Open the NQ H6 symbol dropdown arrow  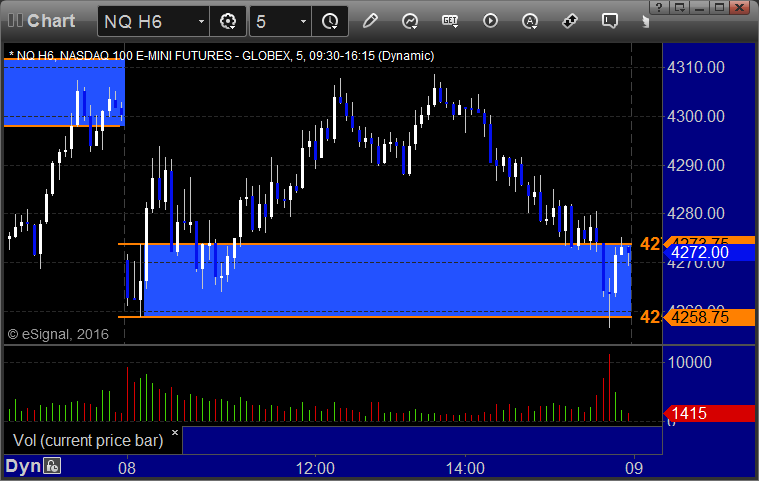click(201, 21)
